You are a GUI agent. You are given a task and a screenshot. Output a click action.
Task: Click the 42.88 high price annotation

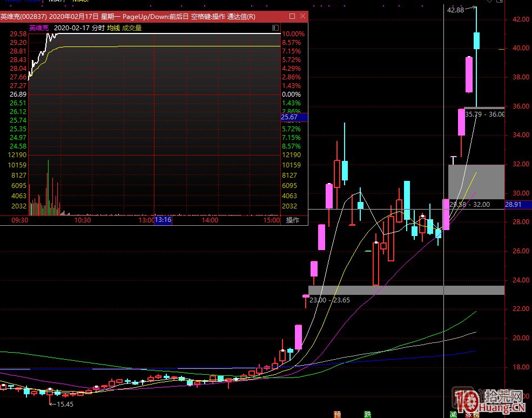click(455, 10)
